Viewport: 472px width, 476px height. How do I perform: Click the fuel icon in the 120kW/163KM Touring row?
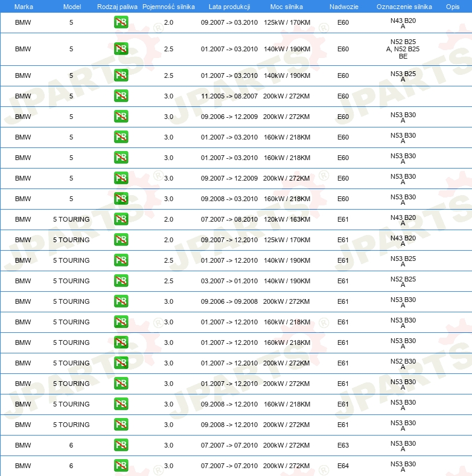coord(121,219)
